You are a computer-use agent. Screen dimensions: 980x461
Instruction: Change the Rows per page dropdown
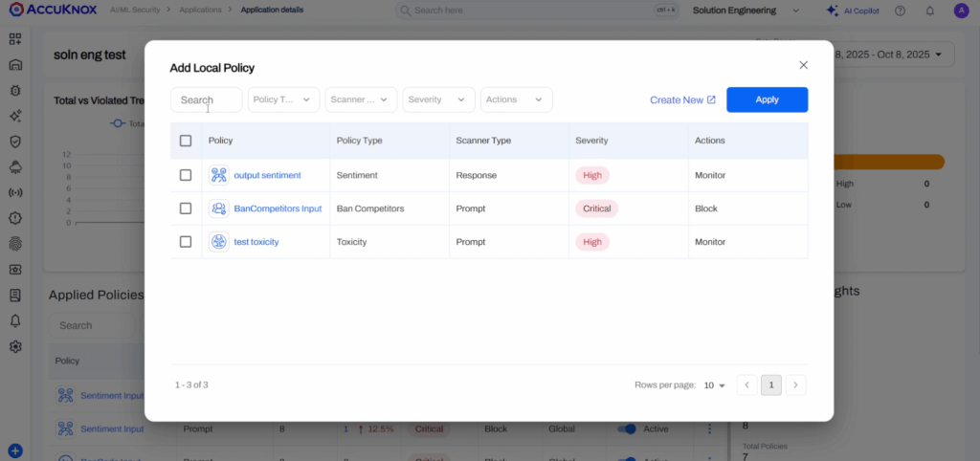coord(714,385)
